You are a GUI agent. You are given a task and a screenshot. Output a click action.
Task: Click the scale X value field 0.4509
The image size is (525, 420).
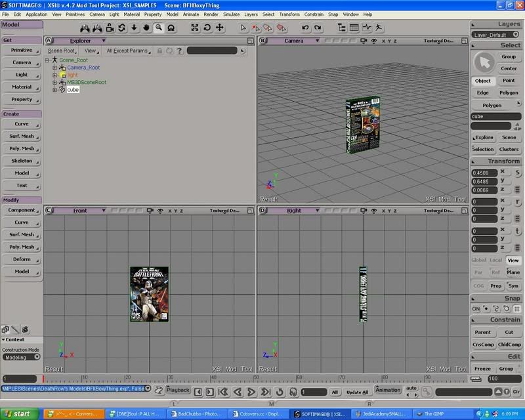(x=484, y=173)
